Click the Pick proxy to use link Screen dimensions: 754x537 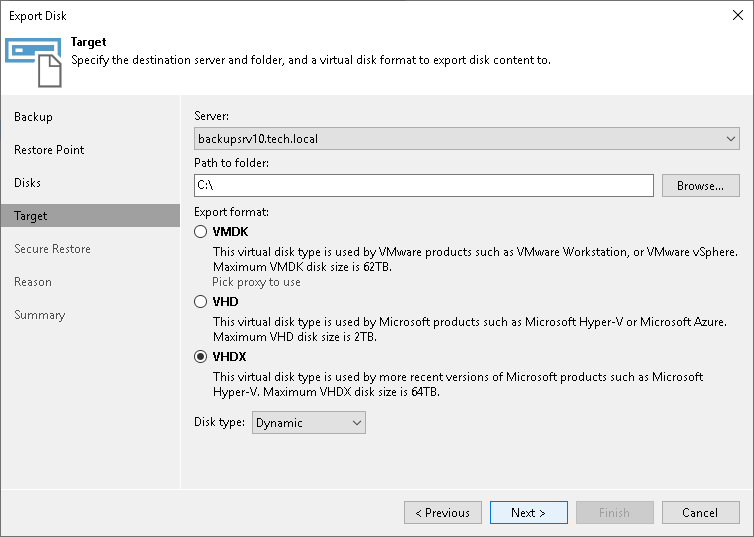(256, 282)
